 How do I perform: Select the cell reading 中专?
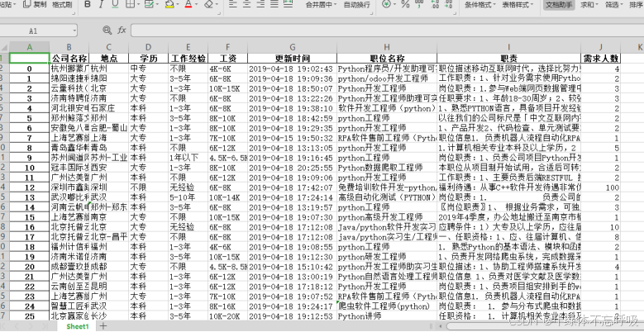pyautogui.click(x=148, y=68)
